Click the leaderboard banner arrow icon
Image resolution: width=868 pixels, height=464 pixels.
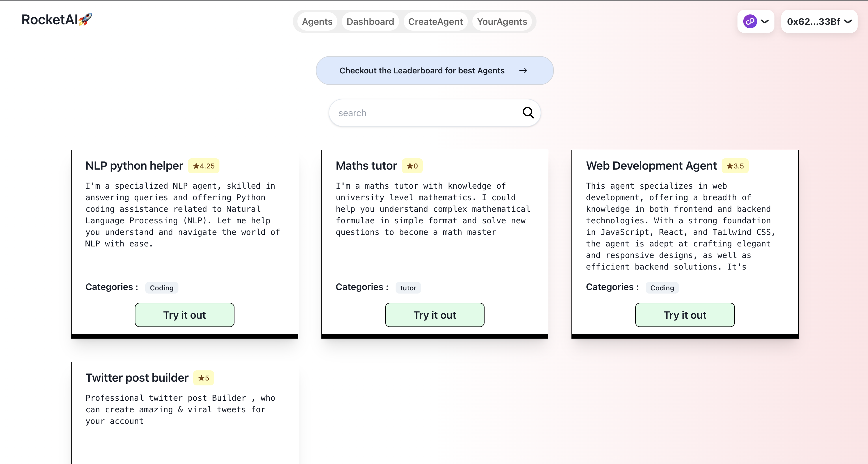pos(523,70)
